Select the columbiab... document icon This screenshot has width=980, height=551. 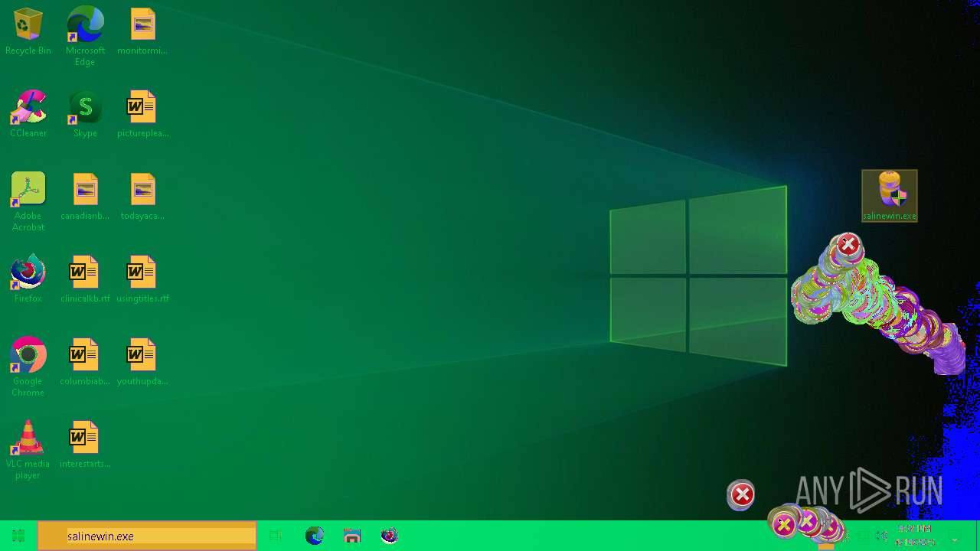pos(85,362)
